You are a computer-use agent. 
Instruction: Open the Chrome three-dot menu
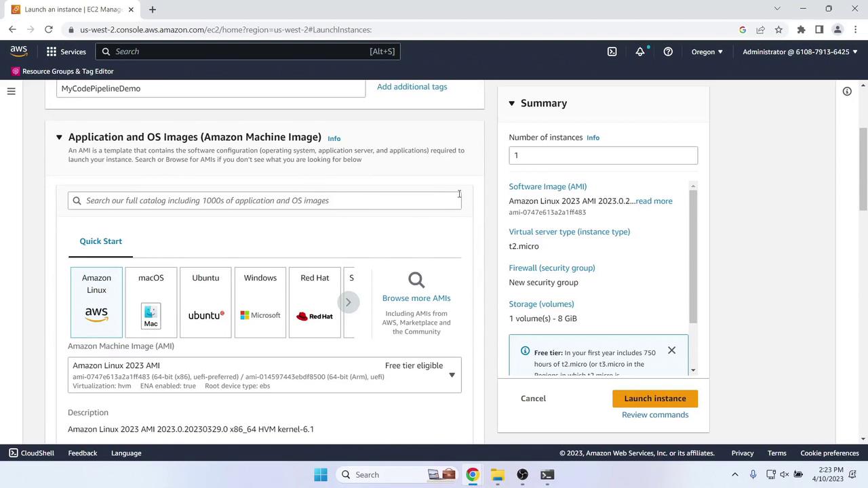[856, 30]
